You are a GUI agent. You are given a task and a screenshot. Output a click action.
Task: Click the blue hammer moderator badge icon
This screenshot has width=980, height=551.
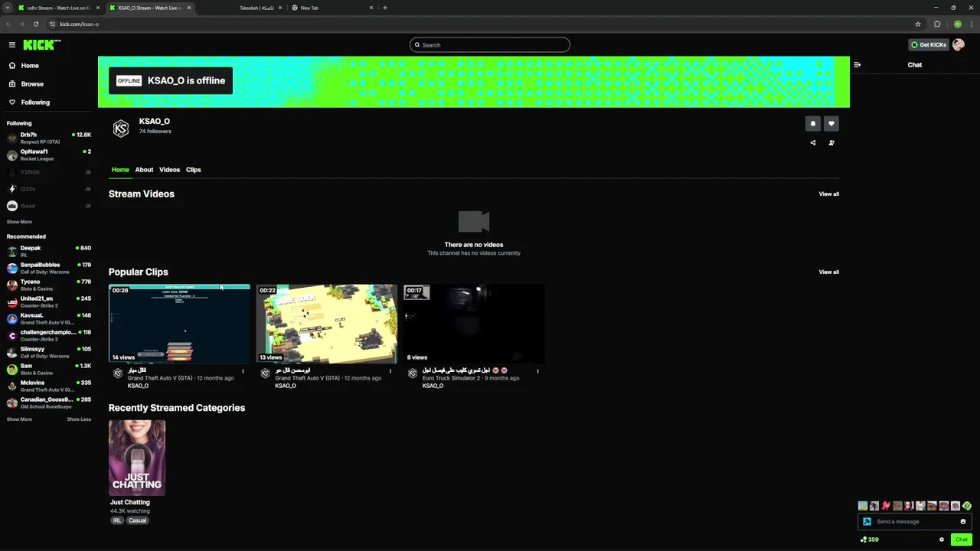[x=867, y=522]
